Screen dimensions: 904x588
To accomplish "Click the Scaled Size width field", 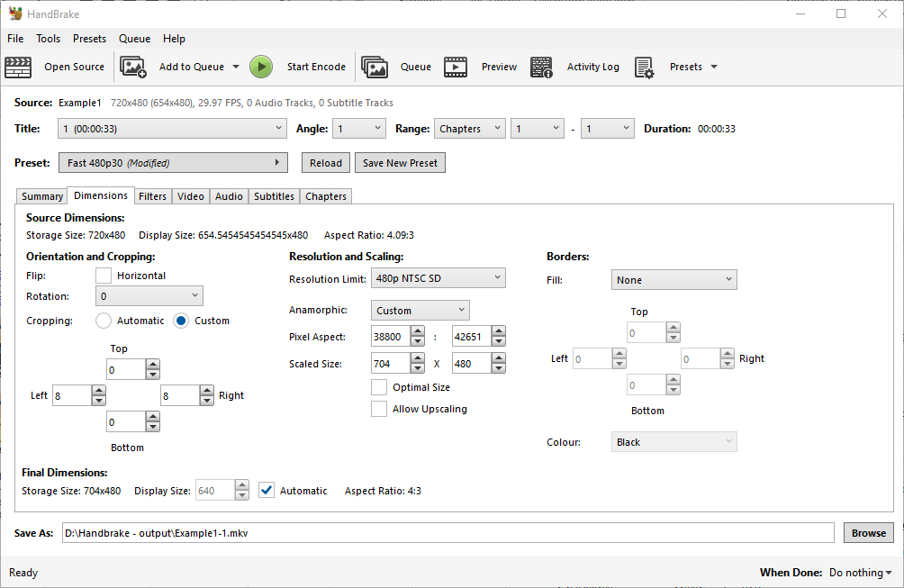I will coord(391,364).
